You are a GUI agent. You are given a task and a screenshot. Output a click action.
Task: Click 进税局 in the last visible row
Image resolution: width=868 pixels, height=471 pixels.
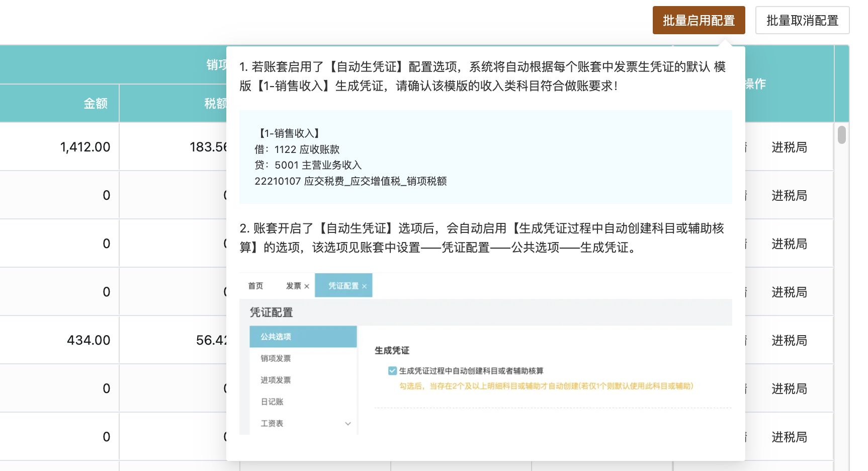point(789,437)
